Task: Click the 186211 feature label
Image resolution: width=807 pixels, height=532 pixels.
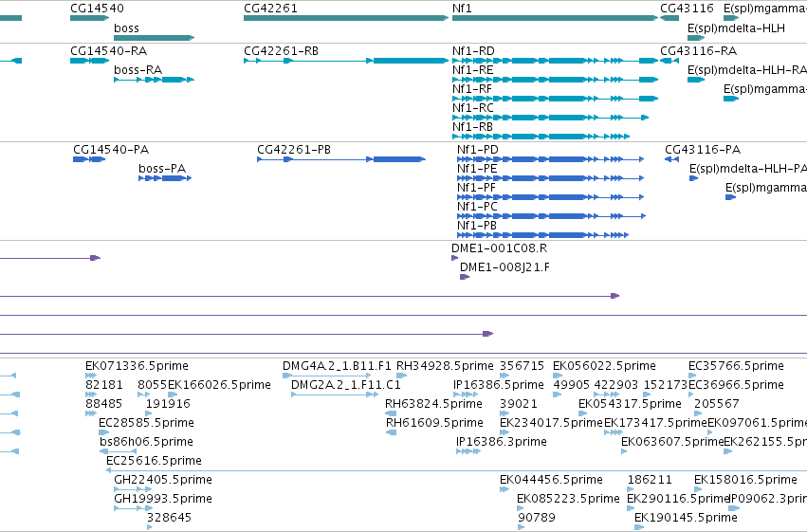Action: [x=650, y=481]
